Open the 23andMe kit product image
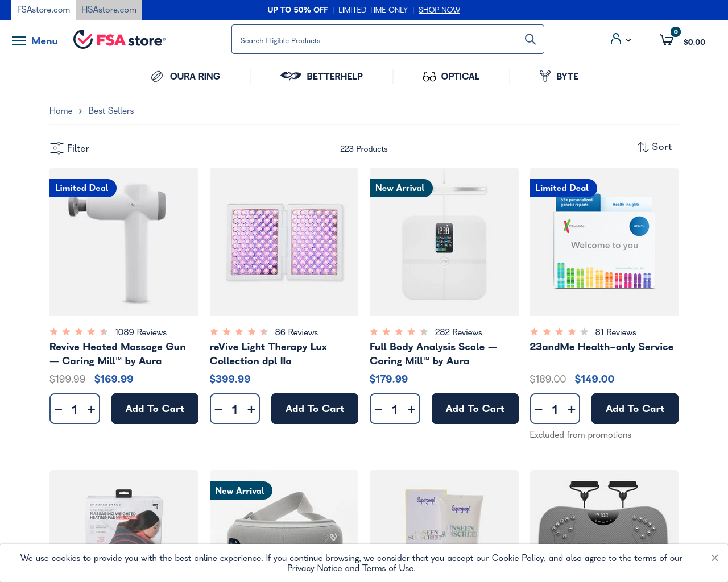Screen dimensions: 728x582 tap(604, 242)
